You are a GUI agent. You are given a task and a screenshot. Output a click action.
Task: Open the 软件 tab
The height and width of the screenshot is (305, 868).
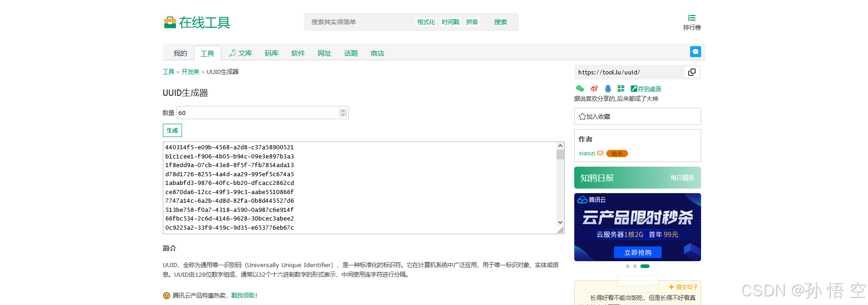tap(298, 53)
